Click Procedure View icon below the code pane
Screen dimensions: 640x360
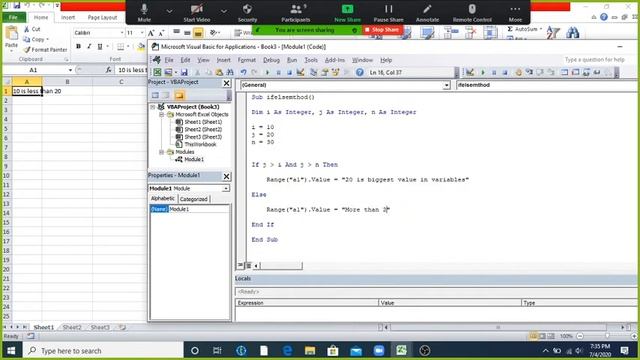pos(240,265)
